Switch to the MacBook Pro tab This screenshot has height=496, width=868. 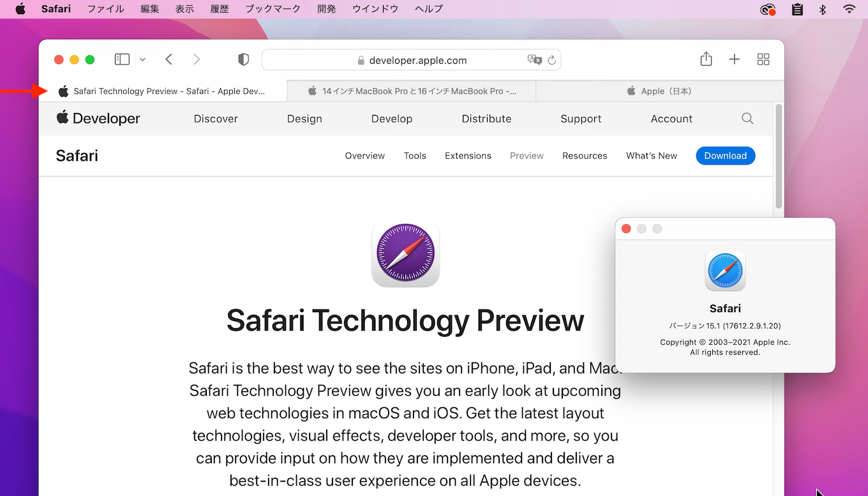click(x=412, y=91)
